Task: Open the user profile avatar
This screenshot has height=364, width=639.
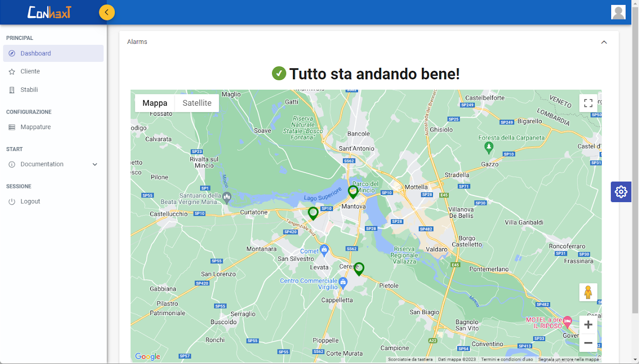Action: coord(618,12)
